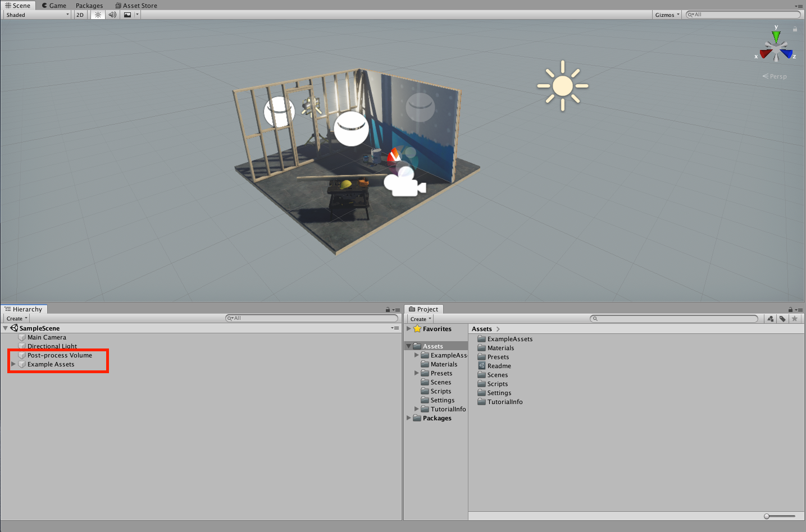This screenshot has width=806, height=532.
Task: Open the Gizmos dropdown
Action: (666, 15)
